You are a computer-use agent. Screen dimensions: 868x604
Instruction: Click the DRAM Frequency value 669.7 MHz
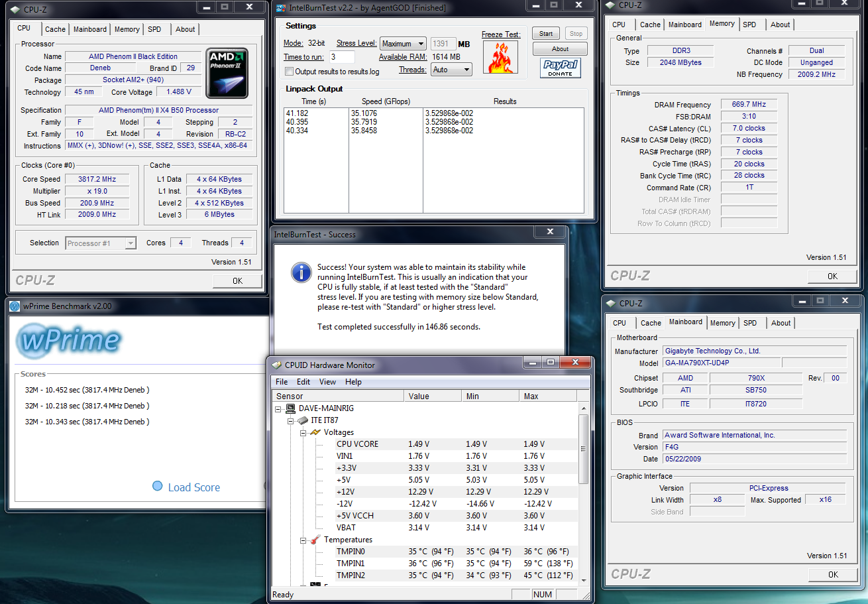[749, 105]
